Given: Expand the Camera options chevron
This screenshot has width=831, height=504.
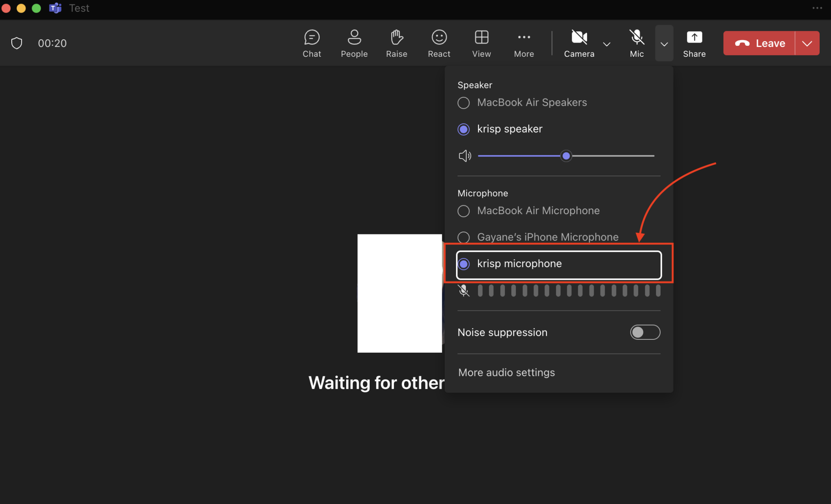Looking at the screenshot, I should [606, 45].
